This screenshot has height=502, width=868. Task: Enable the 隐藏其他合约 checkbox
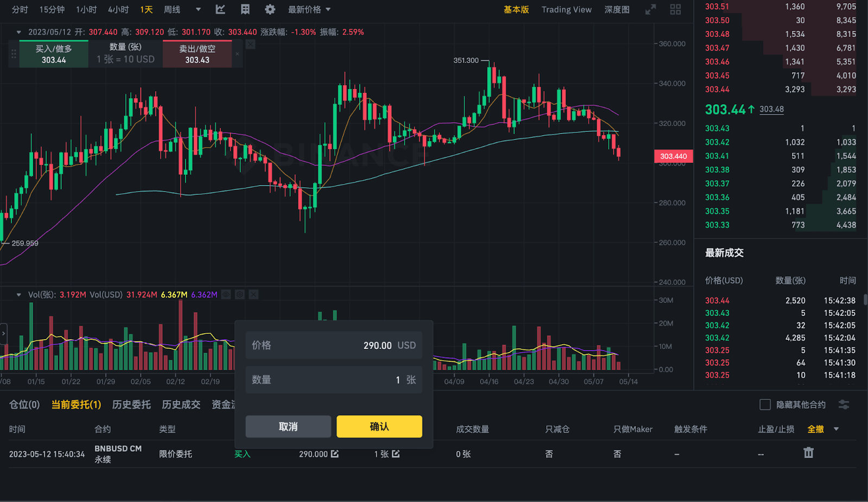point(765,405)
